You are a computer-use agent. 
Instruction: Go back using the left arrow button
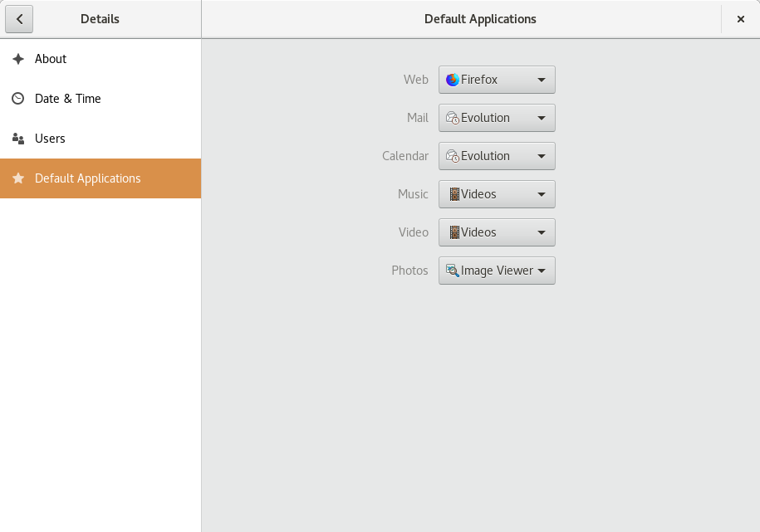pos(19,18)
